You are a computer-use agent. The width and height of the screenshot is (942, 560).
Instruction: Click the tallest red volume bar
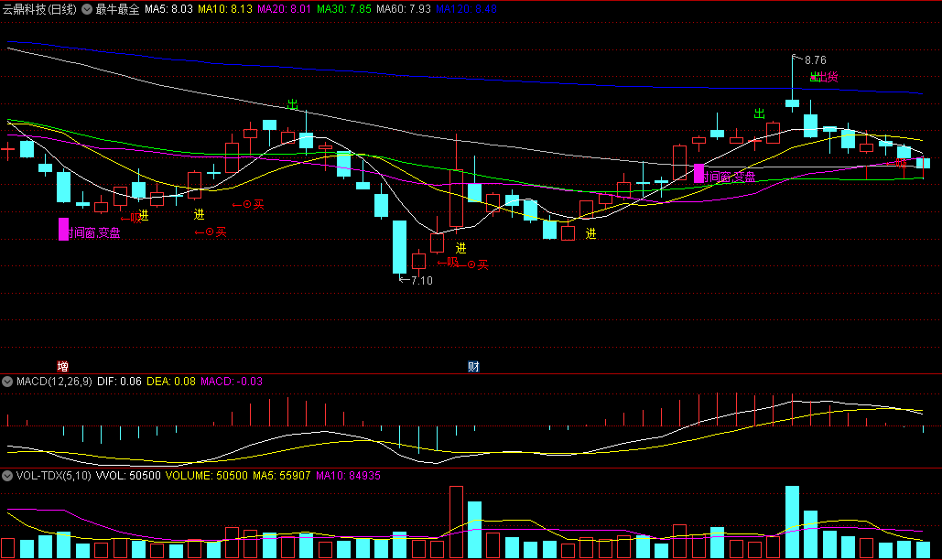[x=456, y=522]
